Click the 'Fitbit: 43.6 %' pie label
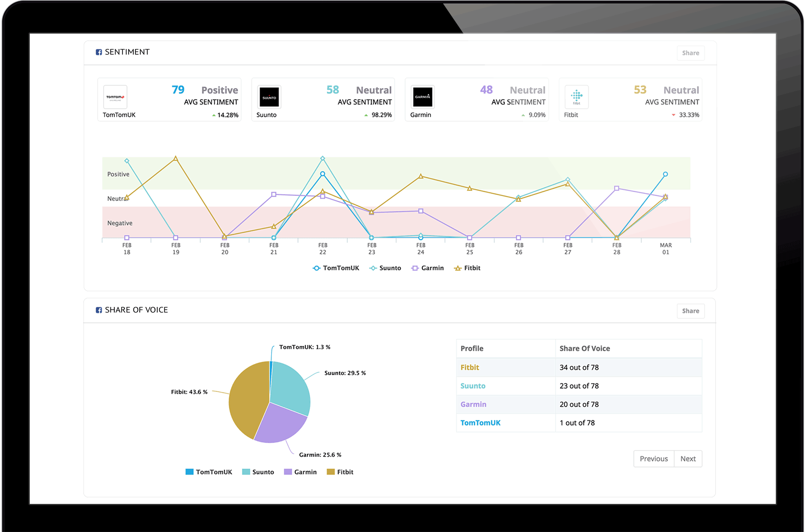 coord(189,392)
